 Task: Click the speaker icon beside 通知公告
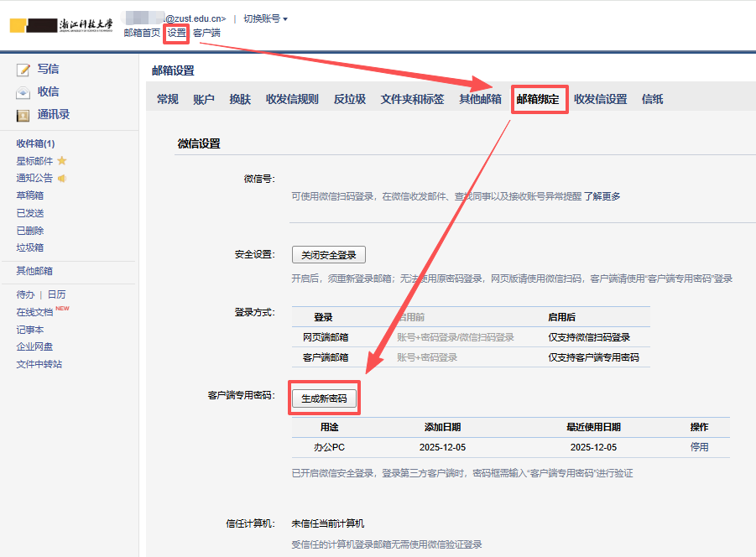pos(62,178)
